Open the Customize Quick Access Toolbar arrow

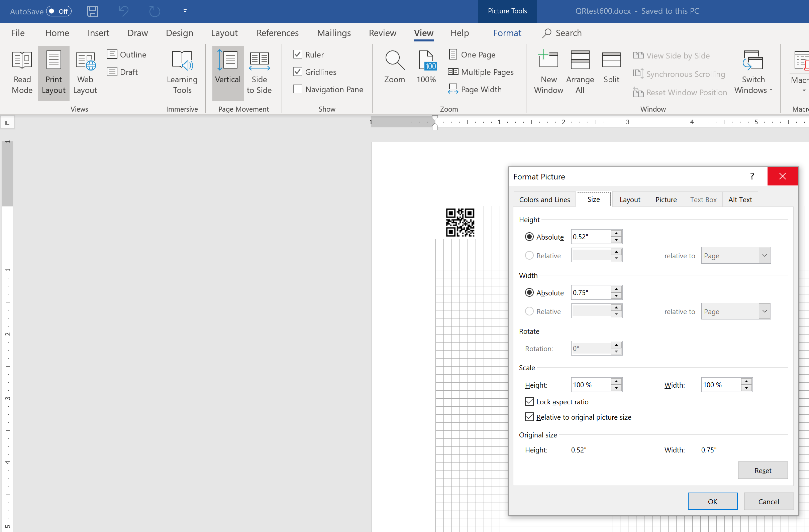pyautogui.click(x=185, y=11)
